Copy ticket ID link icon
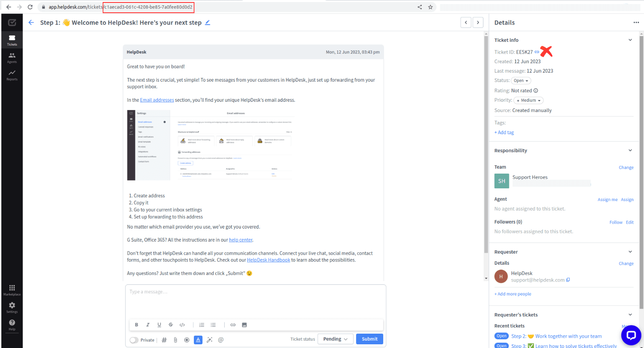This screenshot has width=644, height=348. coord(537,52)
